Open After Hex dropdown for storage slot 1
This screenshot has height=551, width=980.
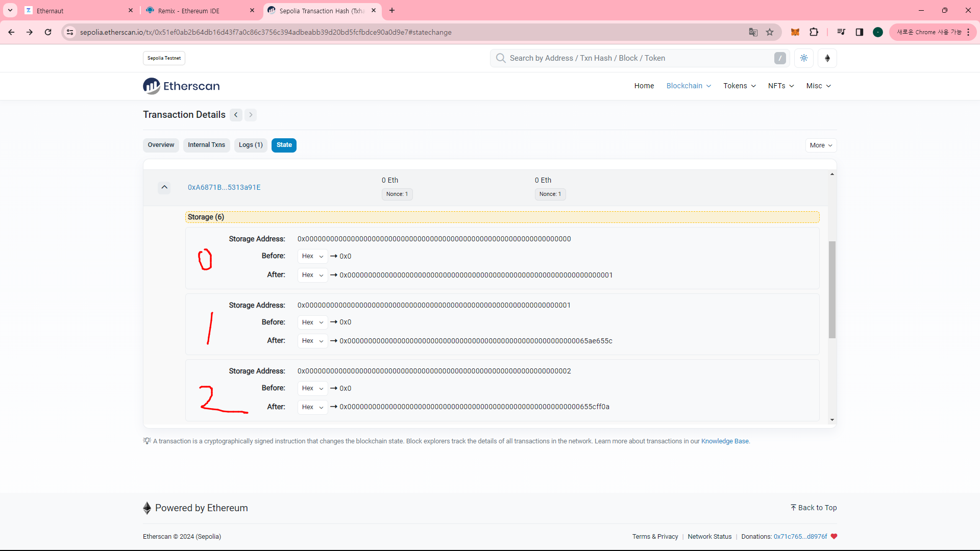coord(312,341)
